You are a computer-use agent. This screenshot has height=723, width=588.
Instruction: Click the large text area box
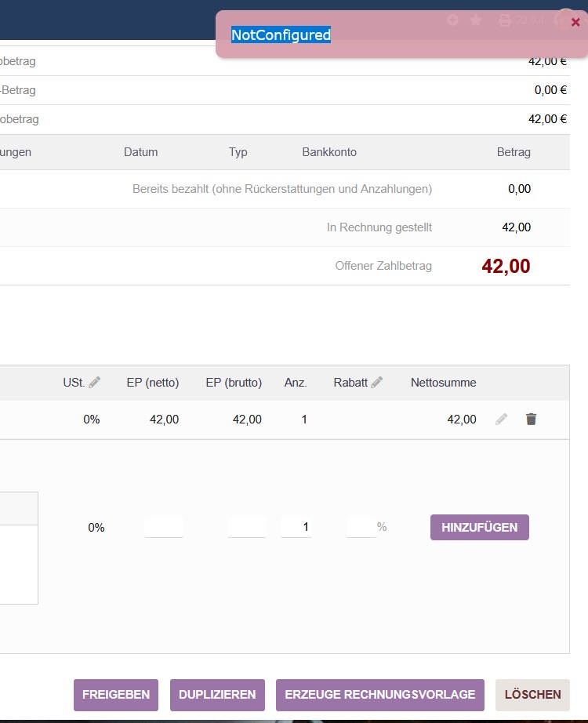[19, 563]
